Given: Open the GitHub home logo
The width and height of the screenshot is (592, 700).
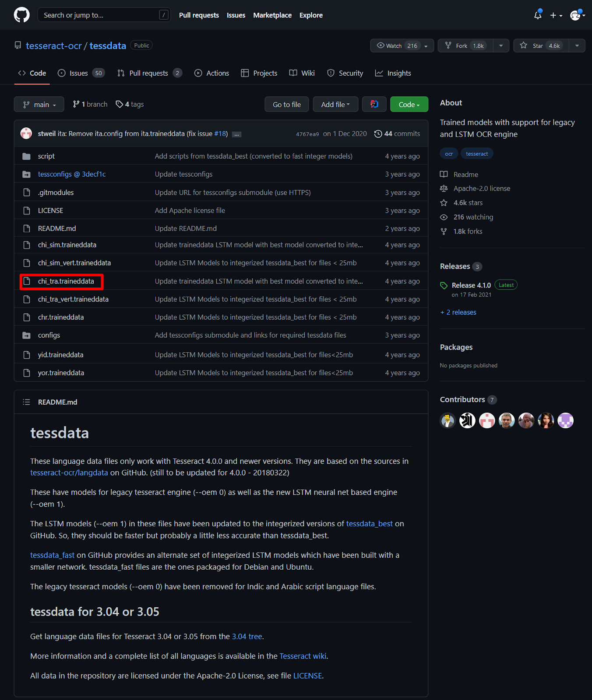Looking at the screenshot, I should (x=22, y=15).
